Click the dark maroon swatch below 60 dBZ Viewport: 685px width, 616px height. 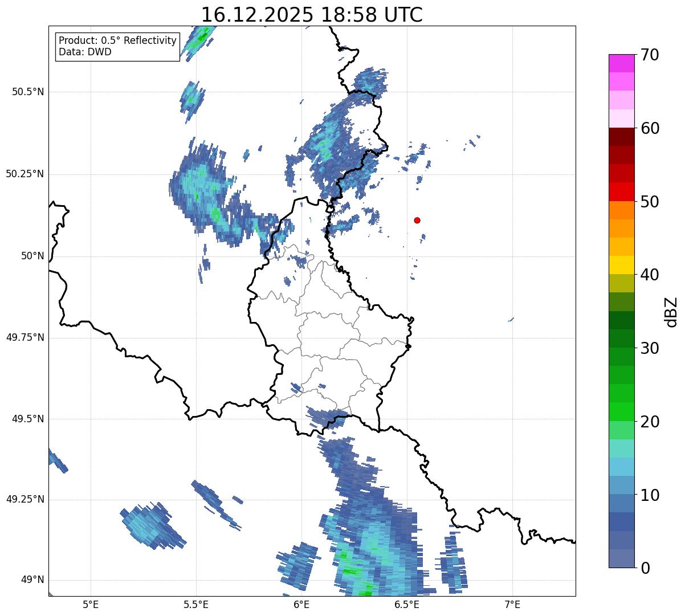coord(621,137)
